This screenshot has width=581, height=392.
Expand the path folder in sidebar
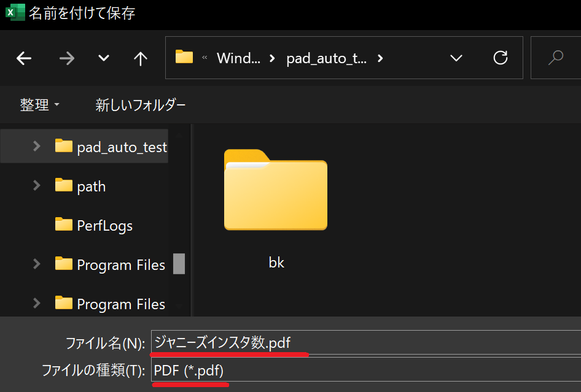click(x=36, y=186)
